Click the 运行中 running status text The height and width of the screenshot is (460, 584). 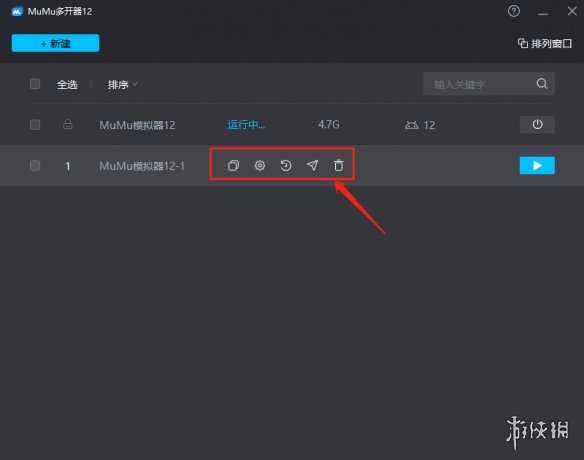tap(246, 124)
